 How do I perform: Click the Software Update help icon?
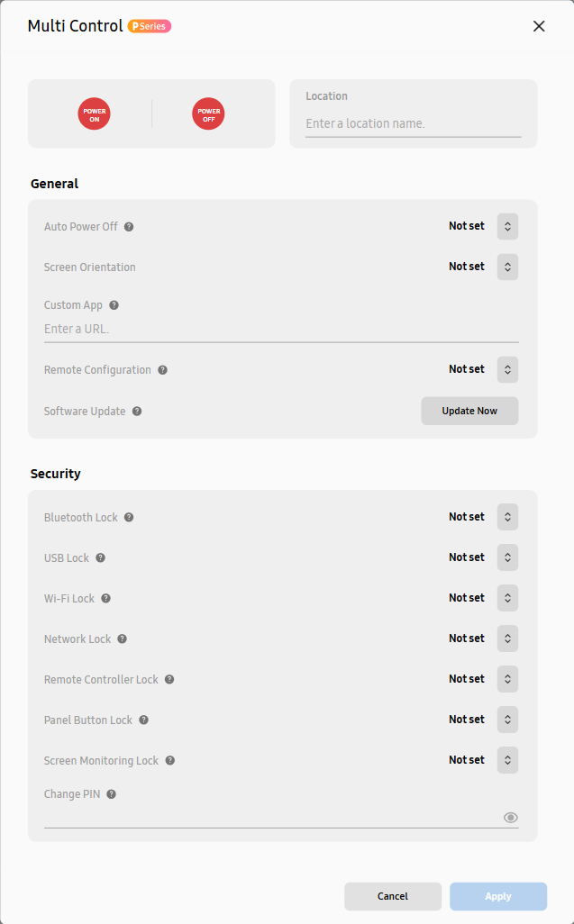137,412
